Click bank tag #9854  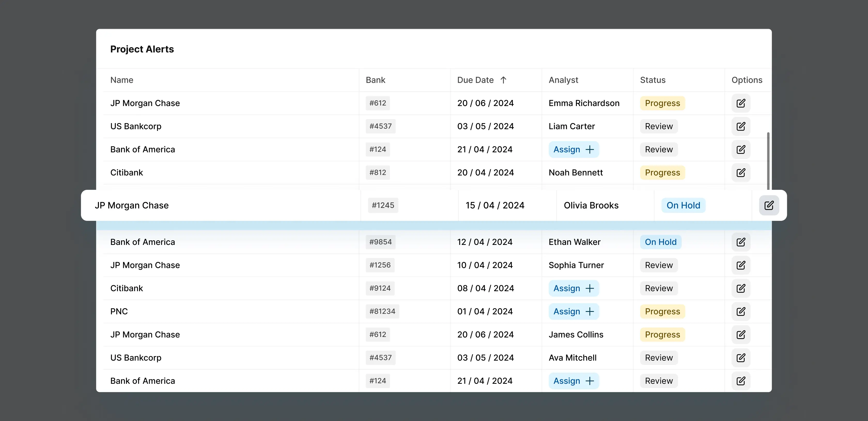381,242
